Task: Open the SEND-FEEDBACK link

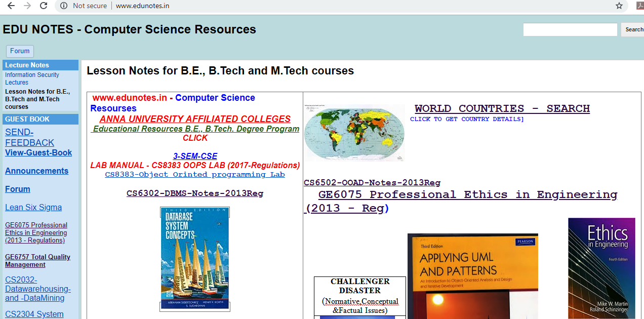Action: [x=29, y=138]
